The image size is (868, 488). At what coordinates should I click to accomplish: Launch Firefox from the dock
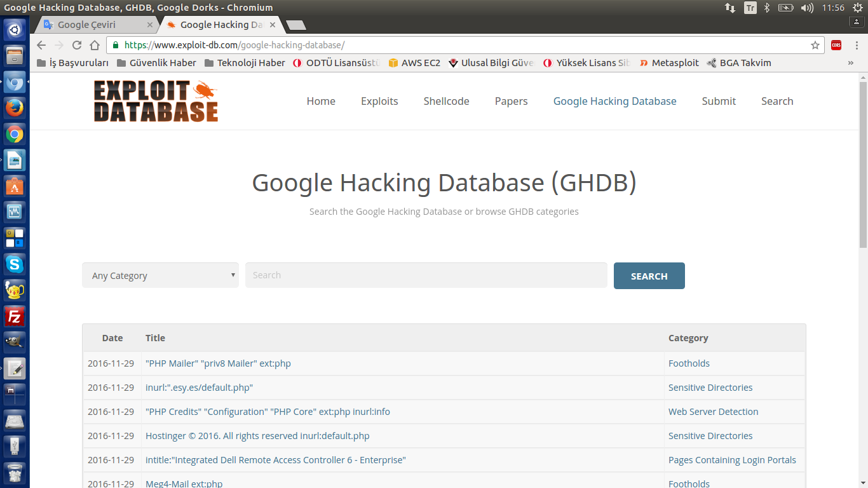pos(15,107)
